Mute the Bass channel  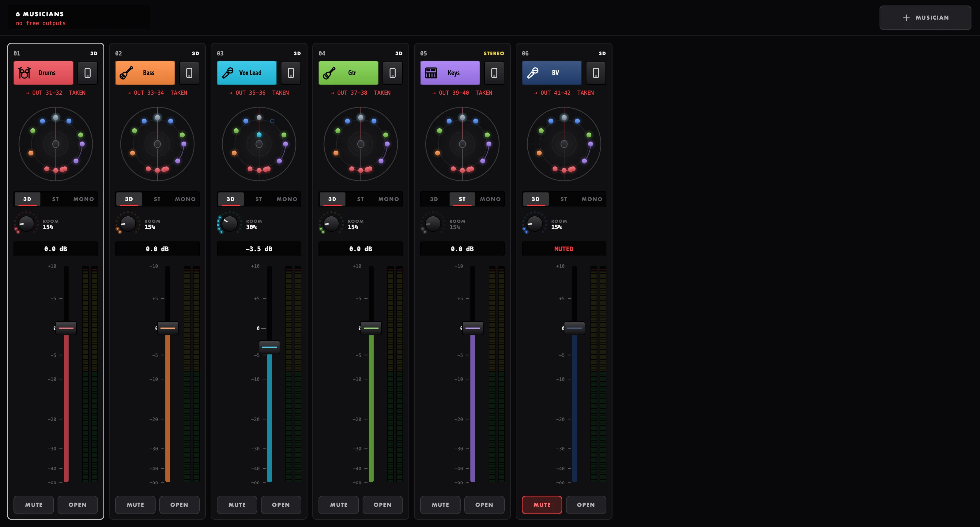coord(135,505)
